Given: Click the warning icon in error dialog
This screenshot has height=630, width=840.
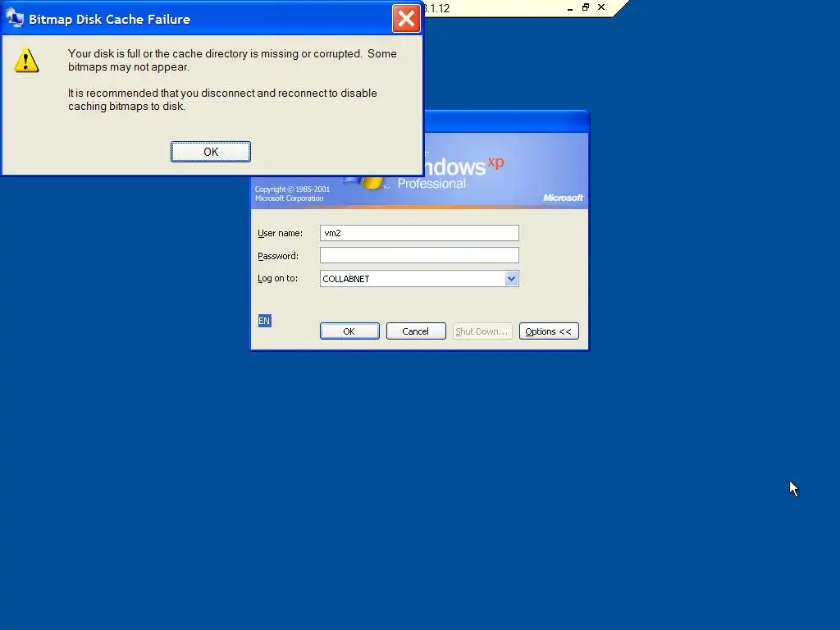Looking at the screenshot, I should (26, 60).
